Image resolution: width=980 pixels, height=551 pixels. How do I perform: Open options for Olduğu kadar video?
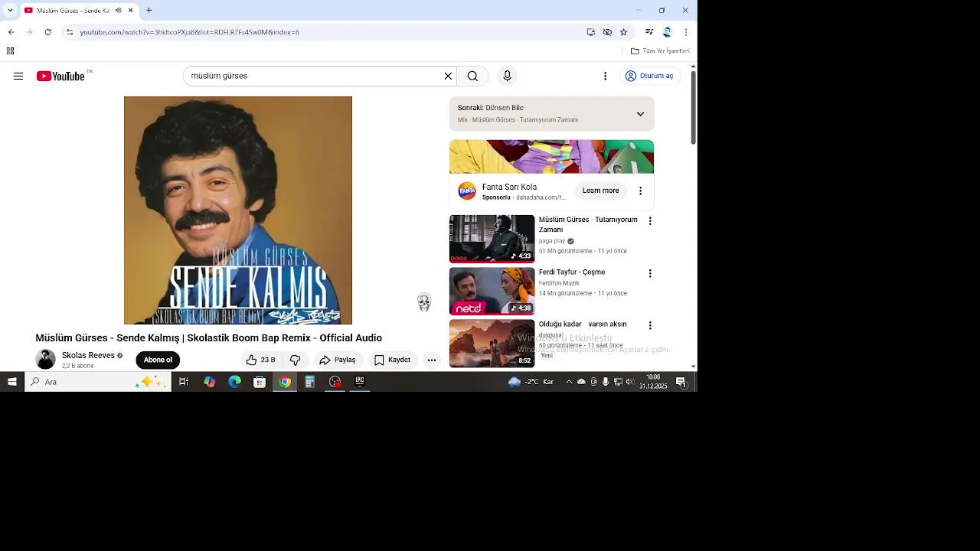[650, 325]
